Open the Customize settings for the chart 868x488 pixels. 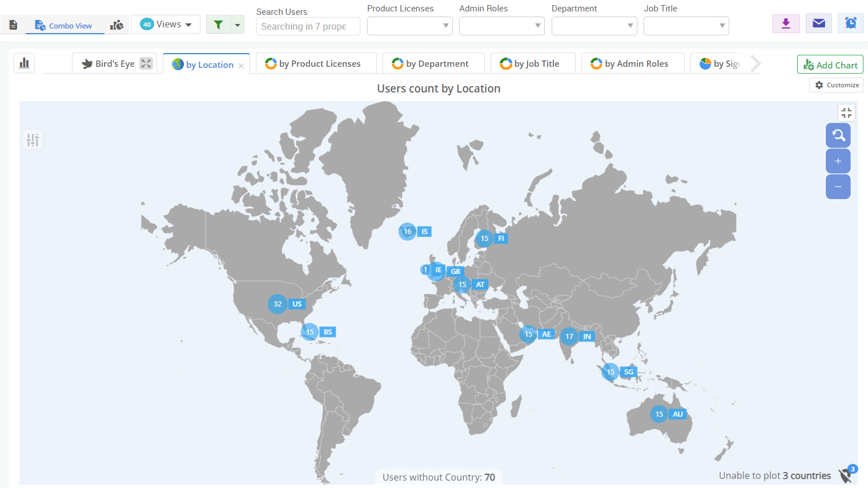point(836,84)
